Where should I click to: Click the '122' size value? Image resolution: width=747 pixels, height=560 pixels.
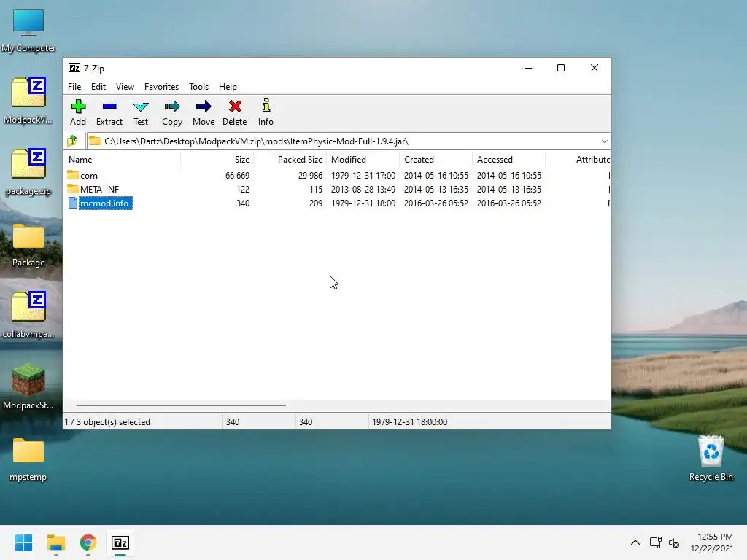tap(242, 189)
